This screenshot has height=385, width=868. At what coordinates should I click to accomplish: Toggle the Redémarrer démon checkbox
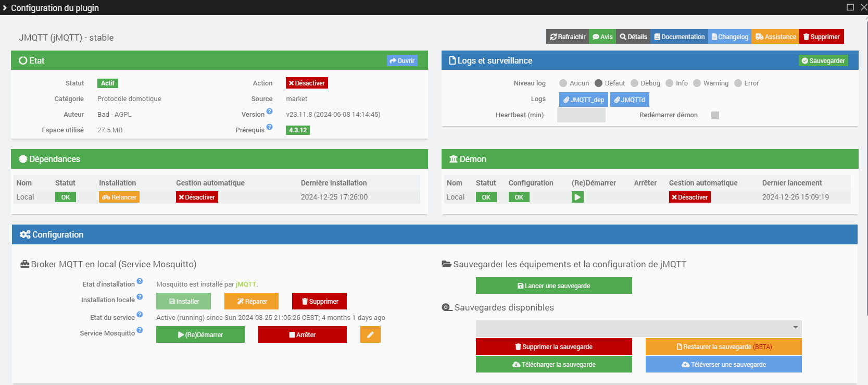click(715, 115)
